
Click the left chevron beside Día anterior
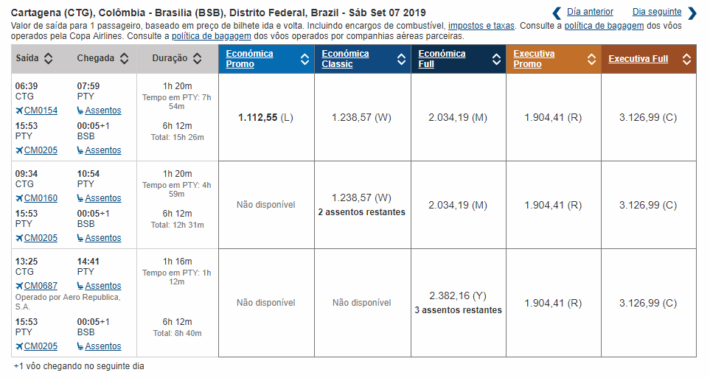click(557, 13)
